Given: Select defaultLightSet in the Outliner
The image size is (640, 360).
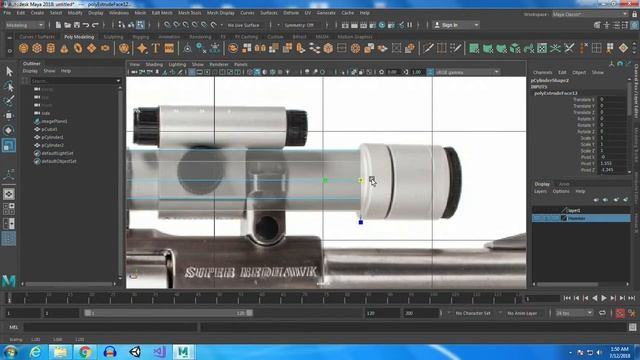Looking at the screenshot, I should point(57,153).
